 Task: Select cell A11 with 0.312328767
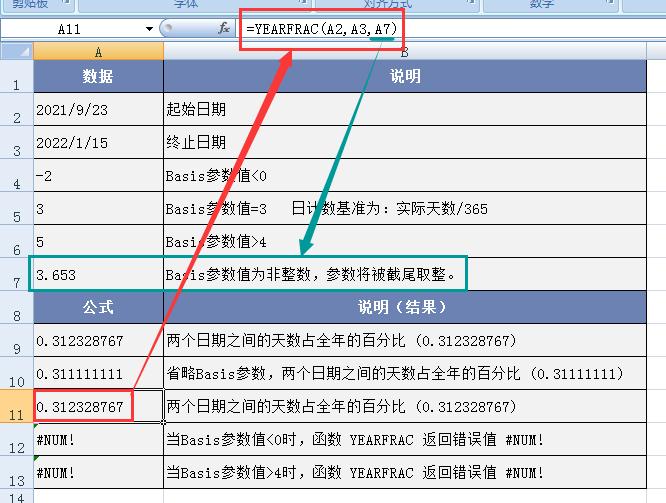(x=98, y=406)
